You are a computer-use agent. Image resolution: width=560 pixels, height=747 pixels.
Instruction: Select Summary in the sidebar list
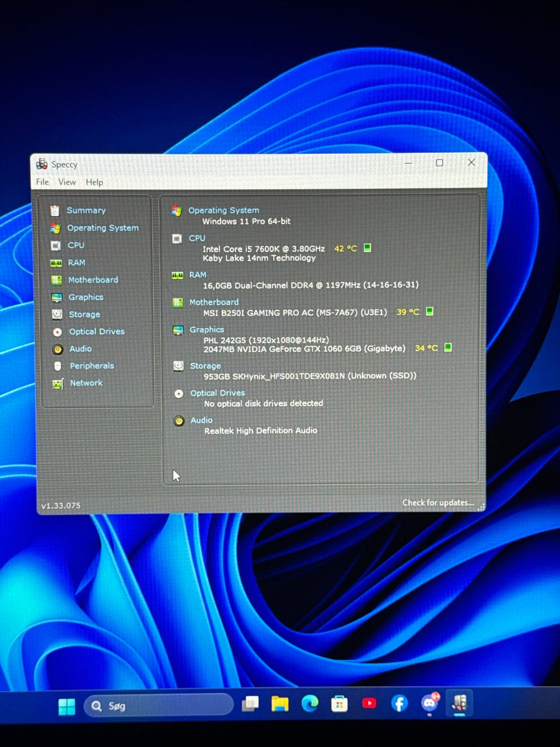point(86,211)
